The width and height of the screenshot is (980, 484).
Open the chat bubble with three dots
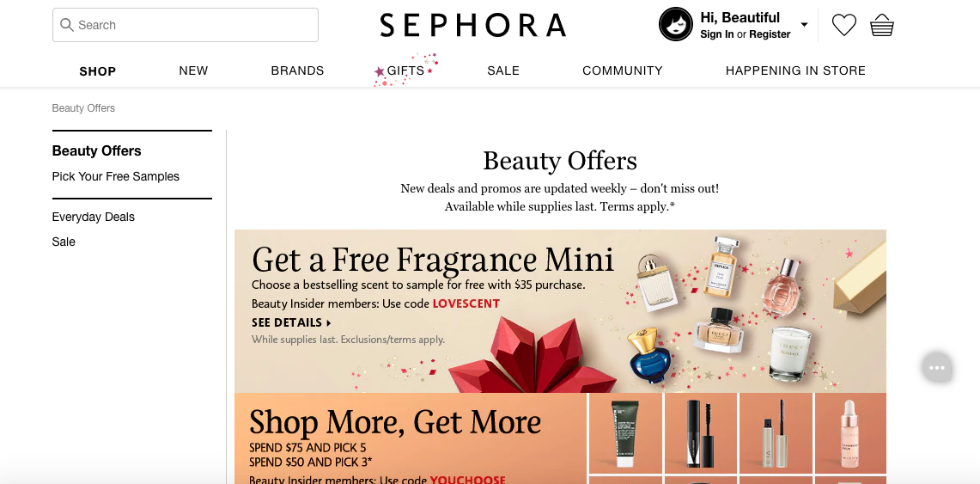tap(937, 368)
